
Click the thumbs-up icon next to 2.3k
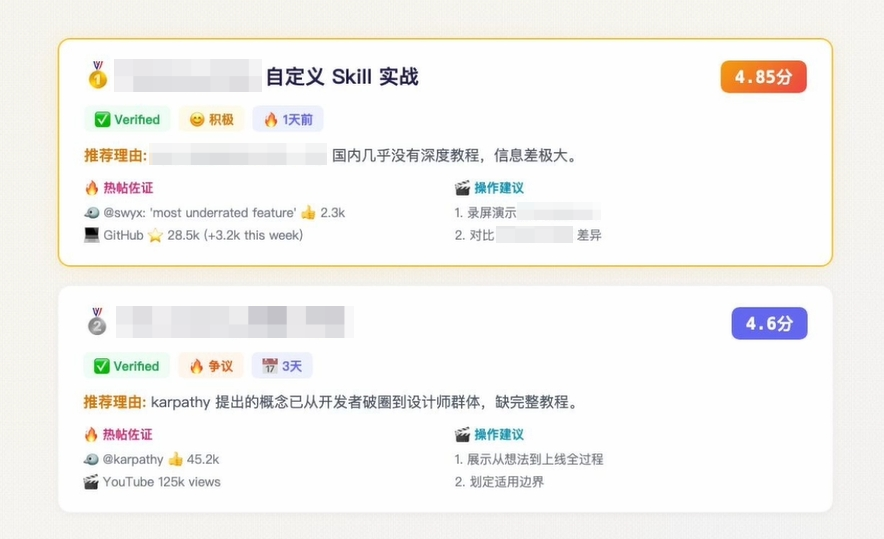[308, 213]
